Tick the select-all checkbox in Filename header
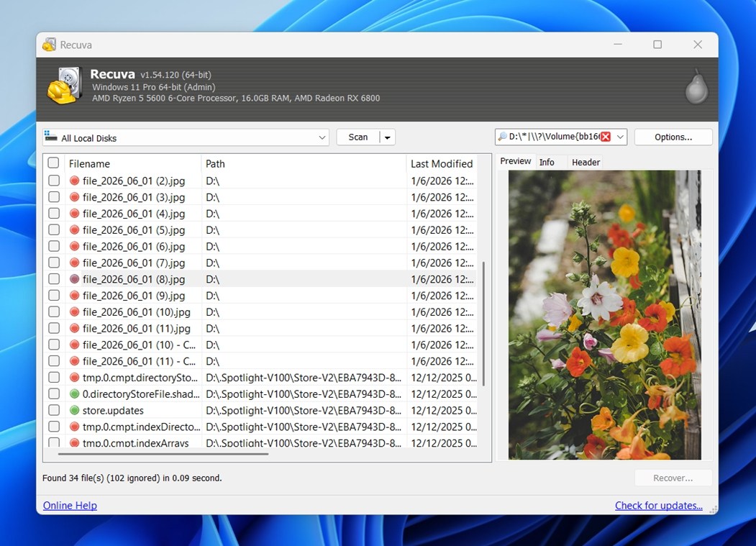Screen dimensions: 756x546 click(54, 163)
